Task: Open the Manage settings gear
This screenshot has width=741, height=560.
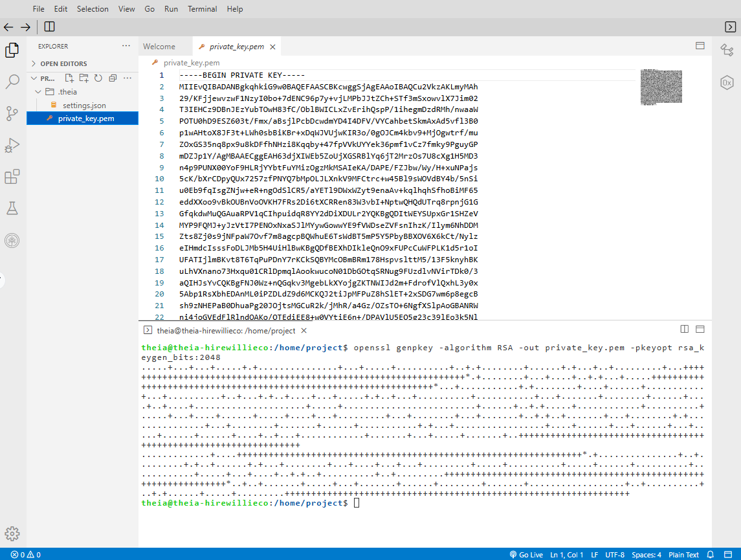Action: [x=12, y=533]
